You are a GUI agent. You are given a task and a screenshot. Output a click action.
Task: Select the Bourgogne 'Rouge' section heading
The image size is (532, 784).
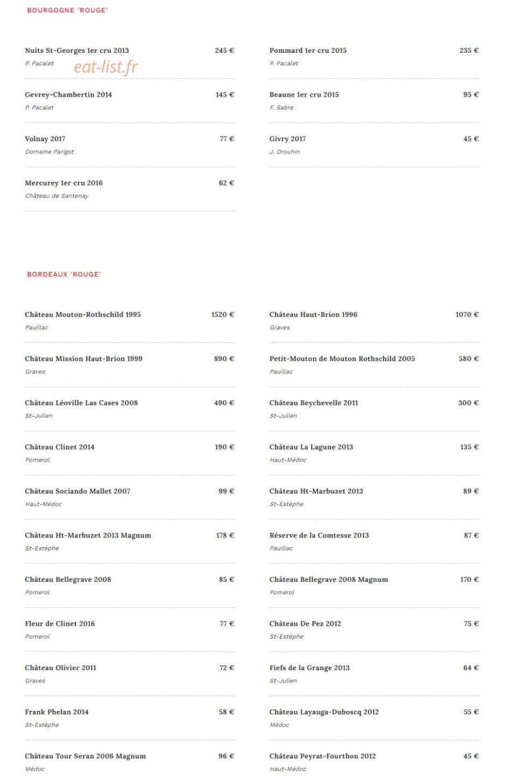[67, 10]
